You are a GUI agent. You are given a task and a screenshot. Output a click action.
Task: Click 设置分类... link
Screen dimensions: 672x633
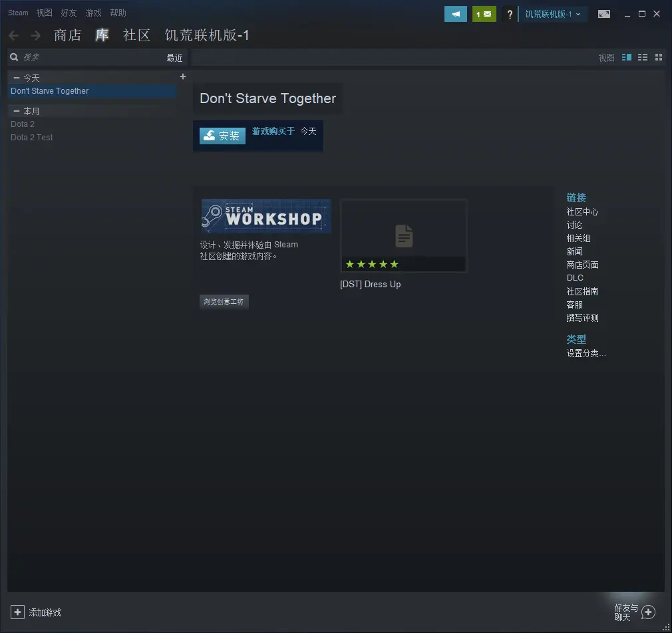tap(586, 353)
